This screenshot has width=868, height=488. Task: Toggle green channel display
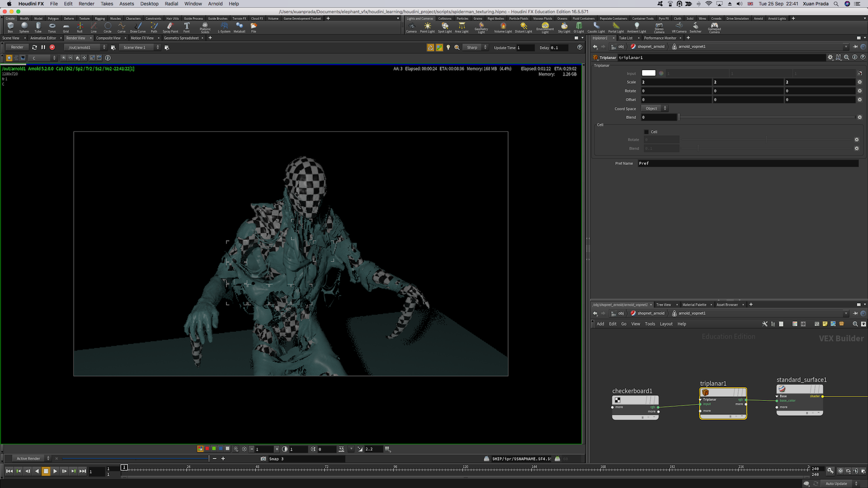[214, 449]
